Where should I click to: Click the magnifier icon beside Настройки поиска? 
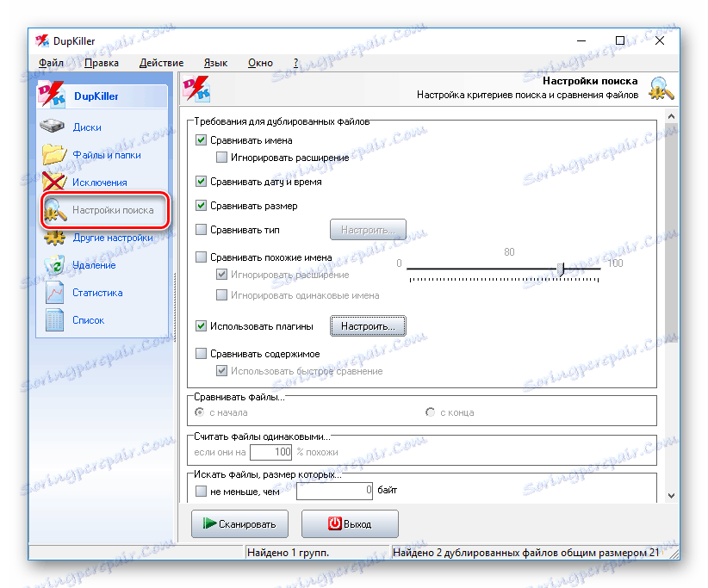coord(55,210)
